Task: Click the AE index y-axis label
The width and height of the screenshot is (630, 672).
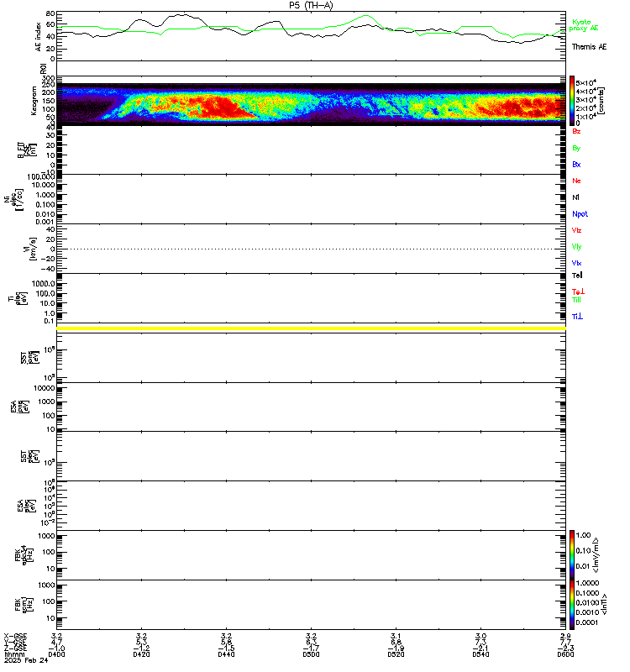Action: (x=38, y=37)
